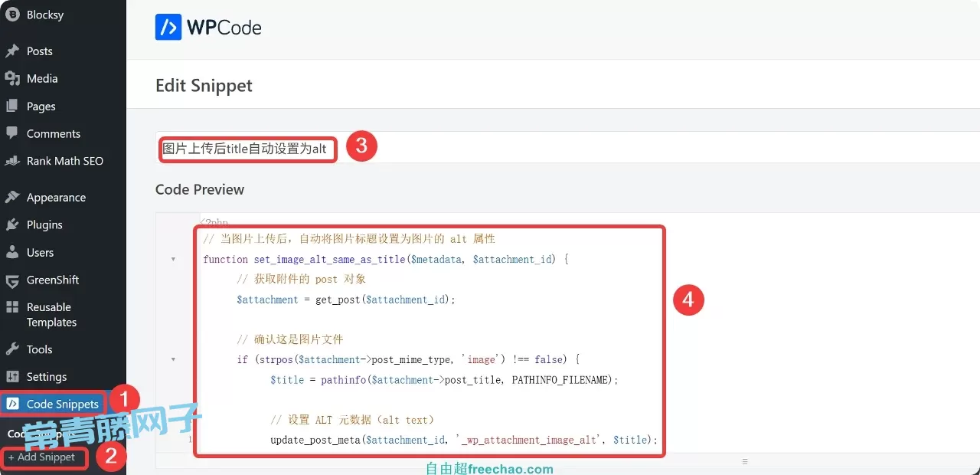Click the Code Snippets icon
This screenshot has width=980, height=475.
[11, 404]
